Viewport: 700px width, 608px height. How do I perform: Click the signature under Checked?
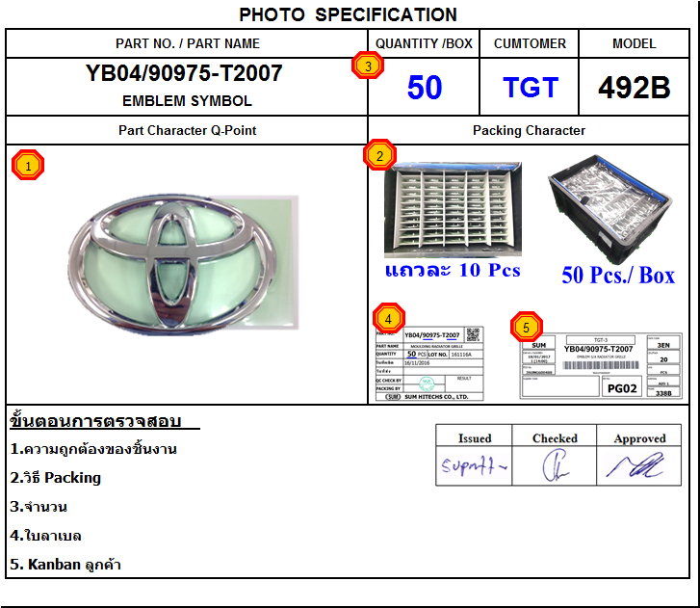[556, 465]
